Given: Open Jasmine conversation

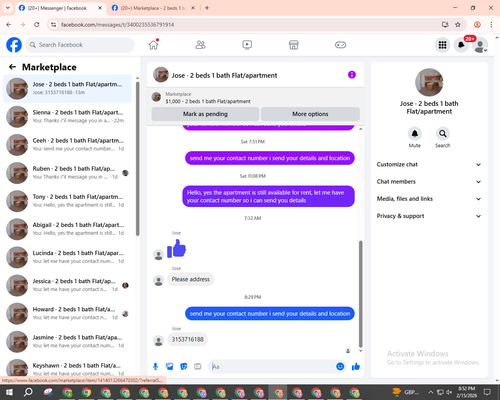Looking at the screenshot, I should [x=67, y=341].
